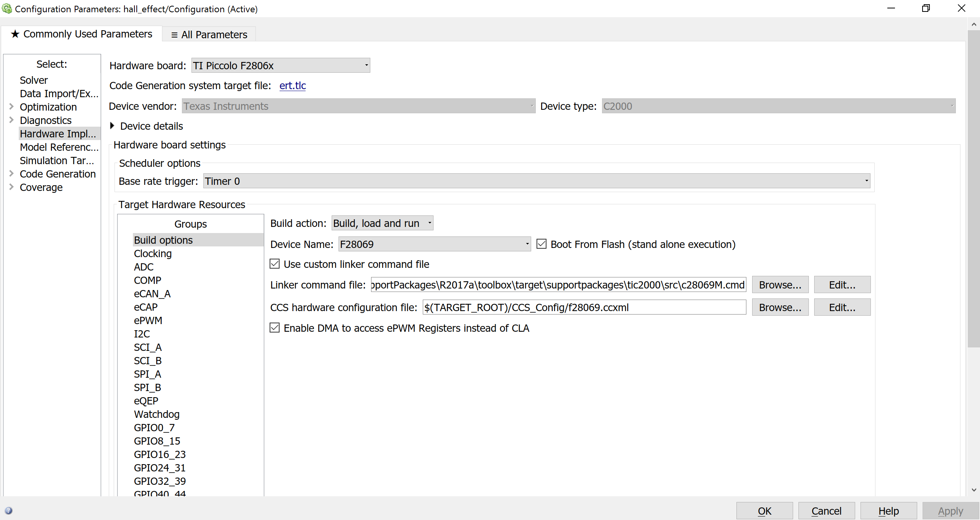Select Data Import/Export in the tree
The image size is (980, 520).
click(x=59, y=93)
